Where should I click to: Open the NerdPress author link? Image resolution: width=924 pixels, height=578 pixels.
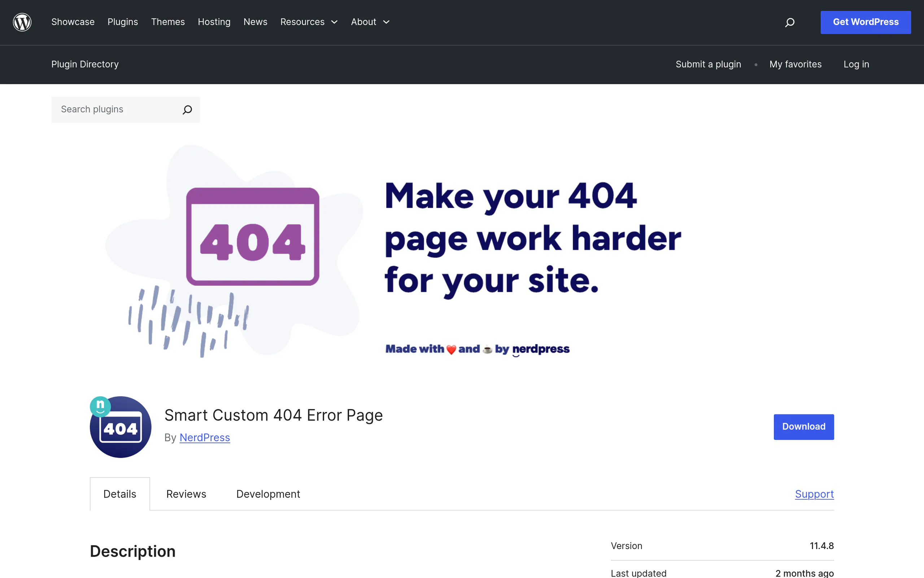(x=205, y=437)
